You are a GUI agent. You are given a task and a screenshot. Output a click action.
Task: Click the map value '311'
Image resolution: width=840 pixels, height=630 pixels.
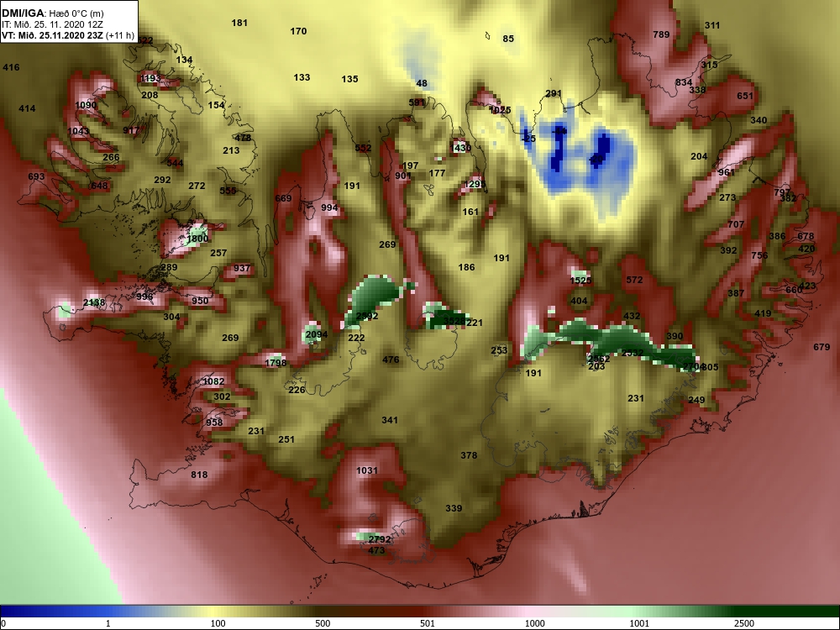pyautogui.click(x=712, y=25)
